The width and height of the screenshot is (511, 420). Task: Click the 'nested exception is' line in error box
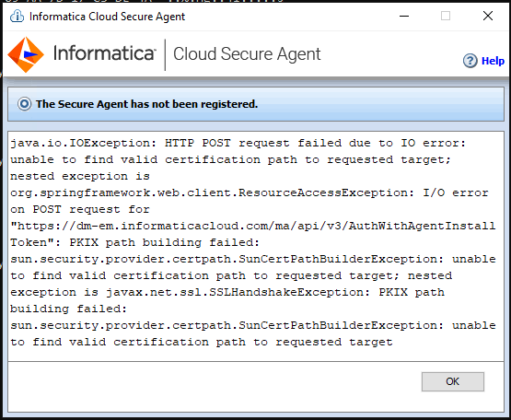click(80, 176)
